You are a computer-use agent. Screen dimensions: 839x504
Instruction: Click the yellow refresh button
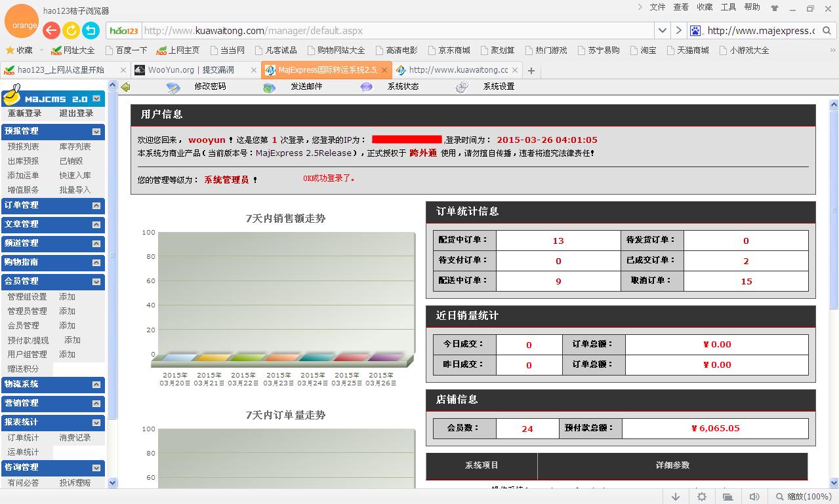[x=71, y=30]
